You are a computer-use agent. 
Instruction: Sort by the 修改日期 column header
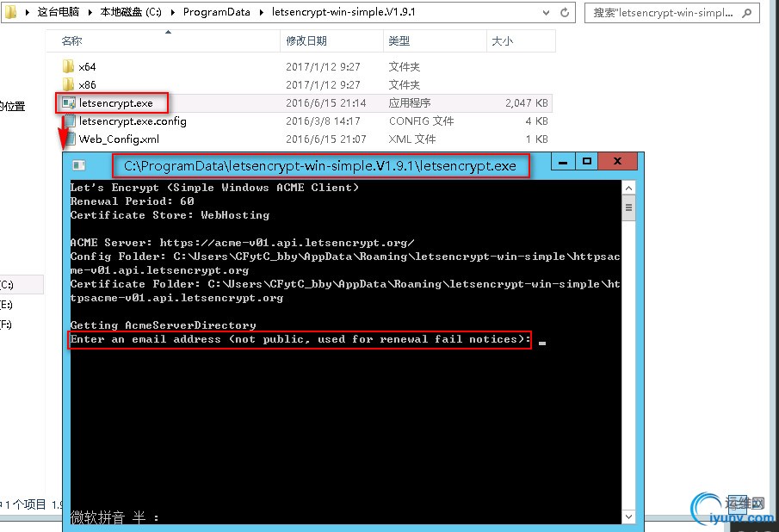[x=332, y=40]
